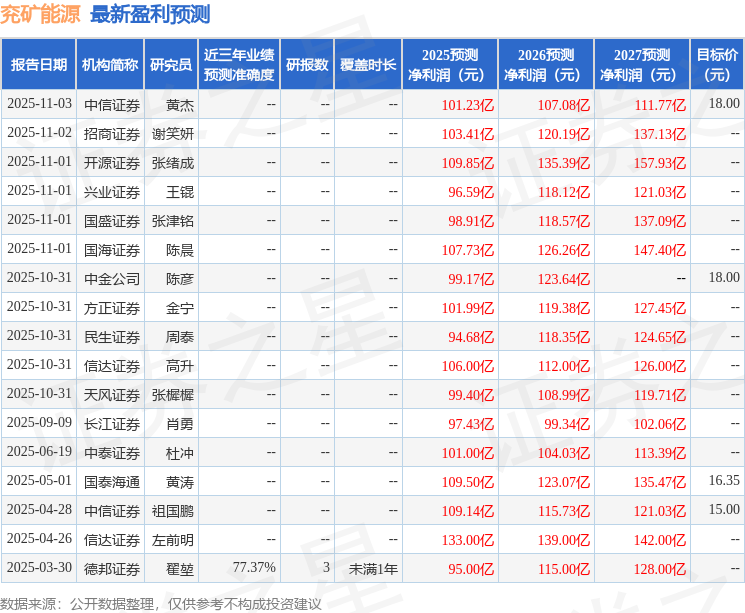Click 开源证券 institution name
This screenshot has width=745, height=613.
[112, 163]
